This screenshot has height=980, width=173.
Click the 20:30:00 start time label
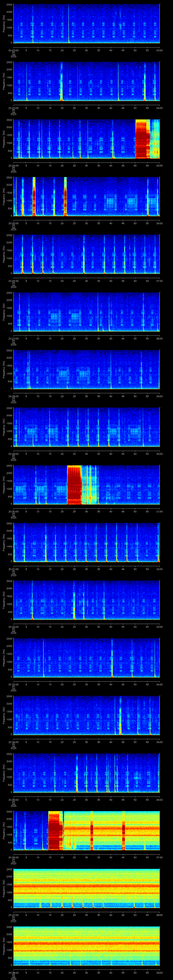(x=14, y=511)
